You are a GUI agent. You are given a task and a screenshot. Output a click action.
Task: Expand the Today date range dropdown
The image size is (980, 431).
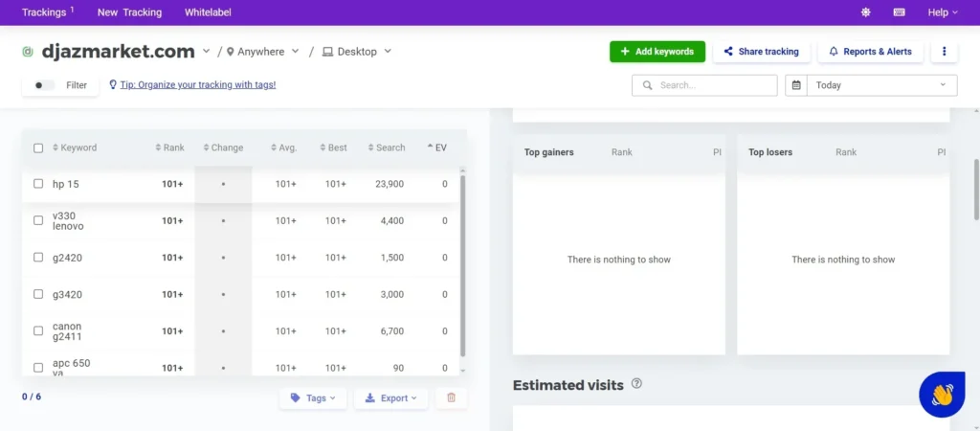[x=880, y=85]
